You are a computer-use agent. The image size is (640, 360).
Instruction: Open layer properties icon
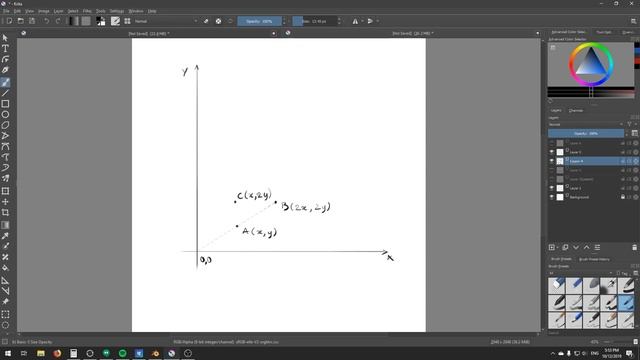(x=597, y=247)
